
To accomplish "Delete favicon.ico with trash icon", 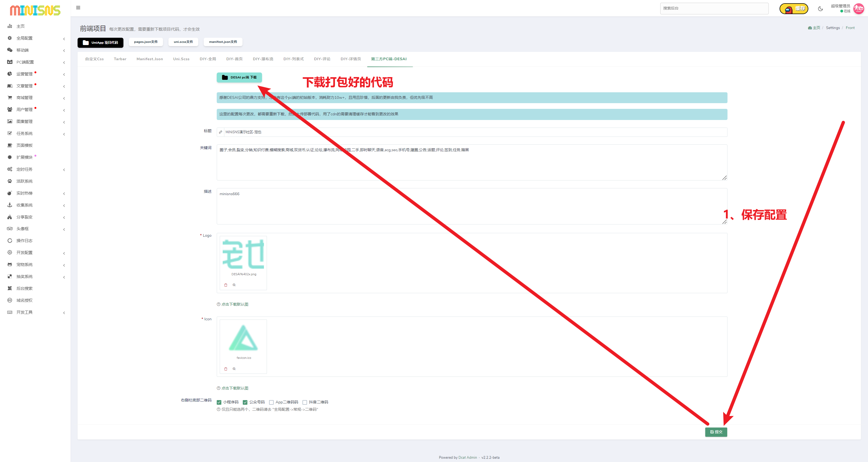I will click(226, 369).
